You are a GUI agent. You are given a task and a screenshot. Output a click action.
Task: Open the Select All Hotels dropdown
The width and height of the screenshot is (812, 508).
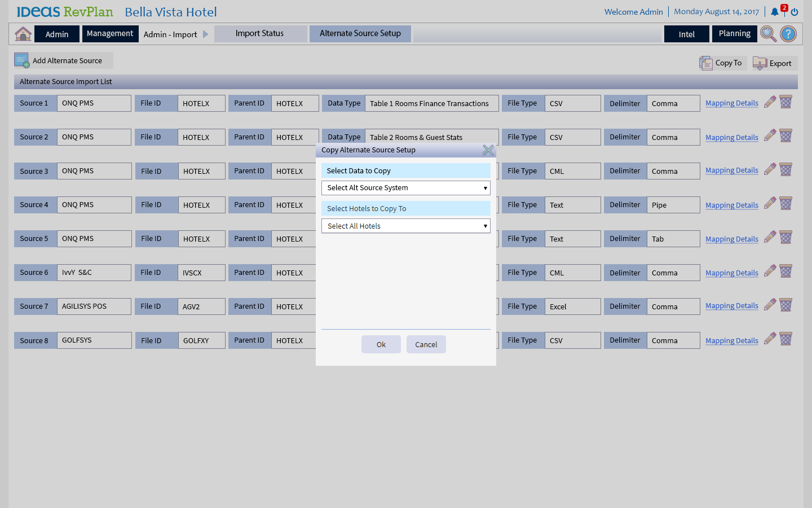405,226
